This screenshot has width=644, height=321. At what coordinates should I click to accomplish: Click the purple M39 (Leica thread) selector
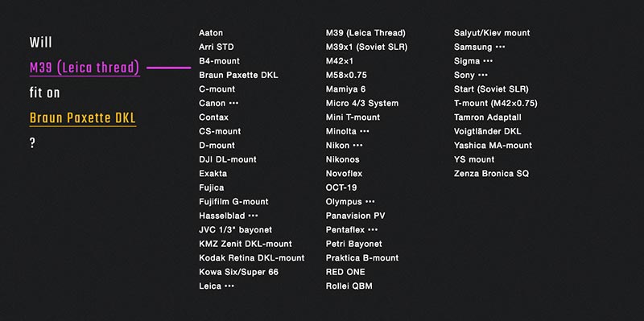pos(85,68)
